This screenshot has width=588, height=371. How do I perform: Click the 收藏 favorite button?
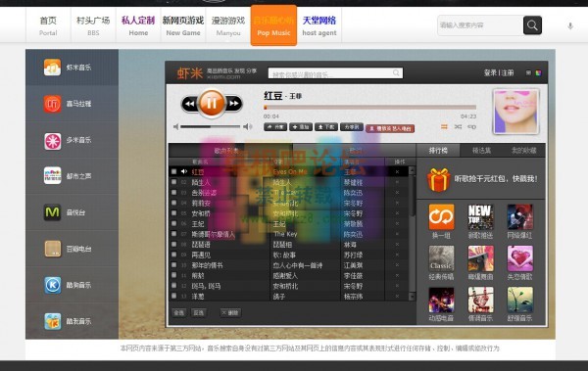tap(275, 127)
